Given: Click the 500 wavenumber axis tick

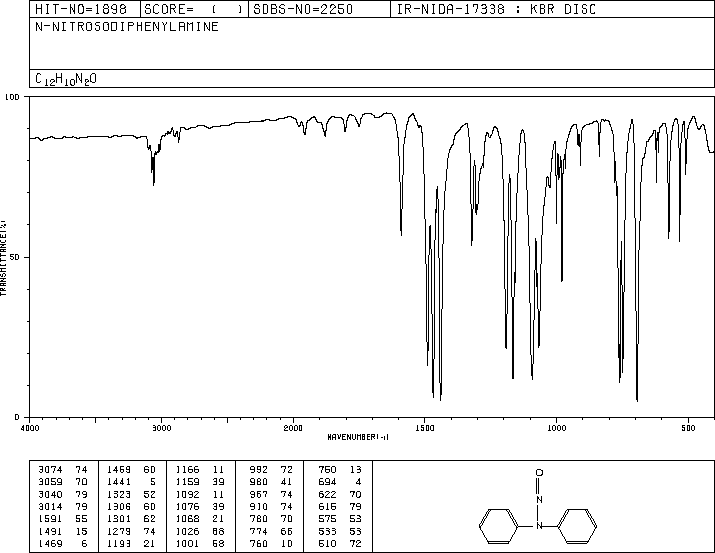Looking at the screenshot, I should point(688,428).
